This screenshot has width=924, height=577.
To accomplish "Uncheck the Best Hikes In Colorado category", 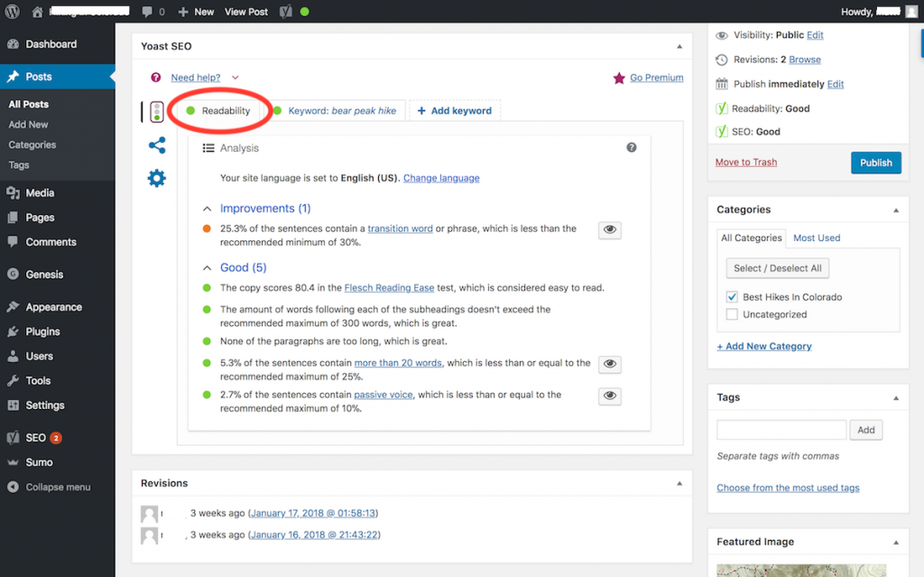I will coord(732,297).
